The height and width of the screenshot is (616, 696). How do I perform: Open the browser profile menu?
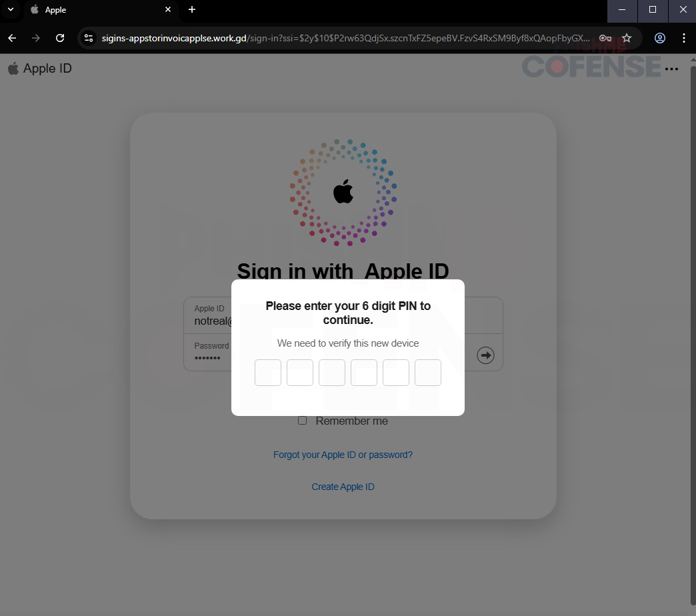pos(660,38)
